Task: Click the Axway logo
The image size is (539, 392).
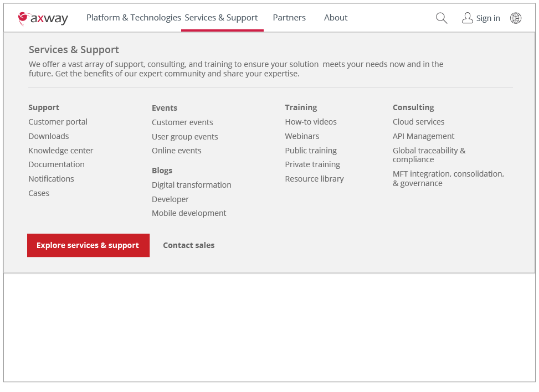Action: (43, 18)
